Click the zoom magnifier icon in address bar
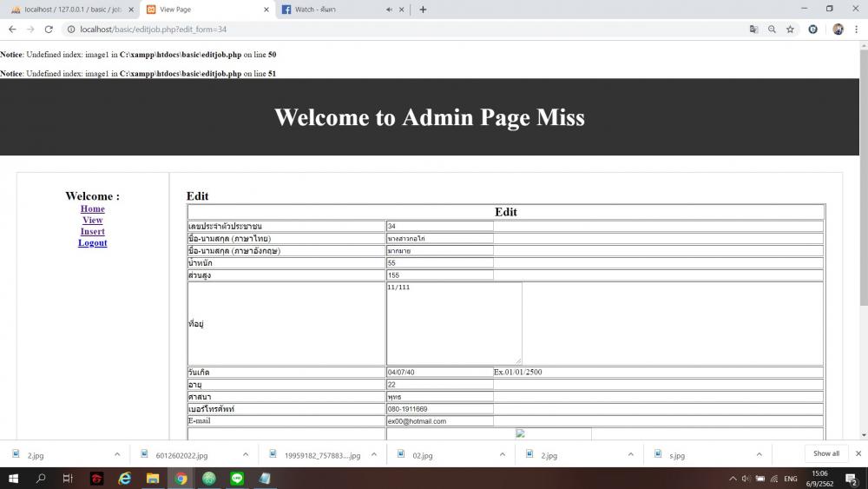 [x=772, y=30]
